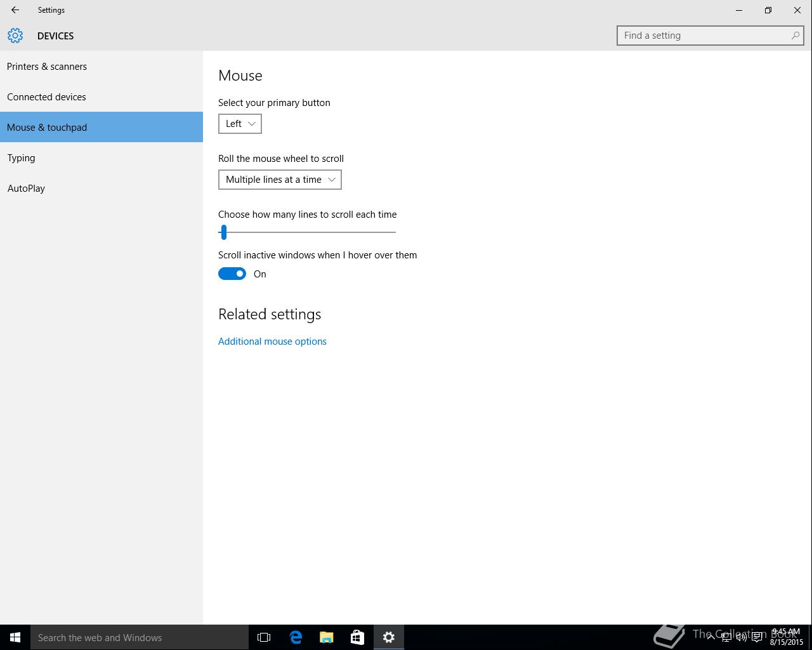Open the mouse wheel scroll dropdown
Screen dimensions: 812x650
coord(280,180)
